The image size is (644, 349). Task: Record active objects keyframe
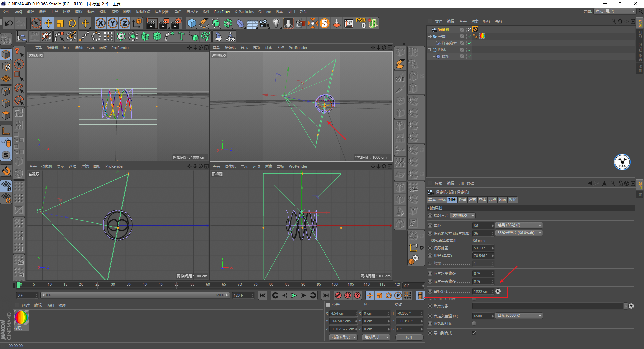click(338, 295)
